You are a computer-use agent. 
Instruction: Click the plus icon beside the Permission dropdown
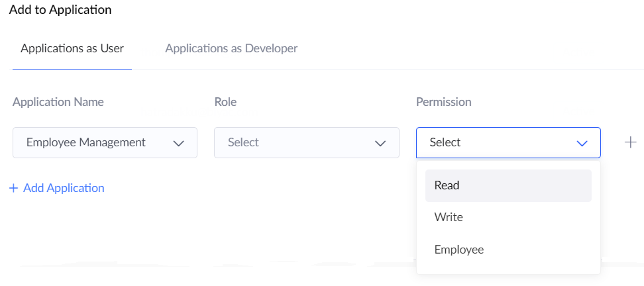coord(631,142)
